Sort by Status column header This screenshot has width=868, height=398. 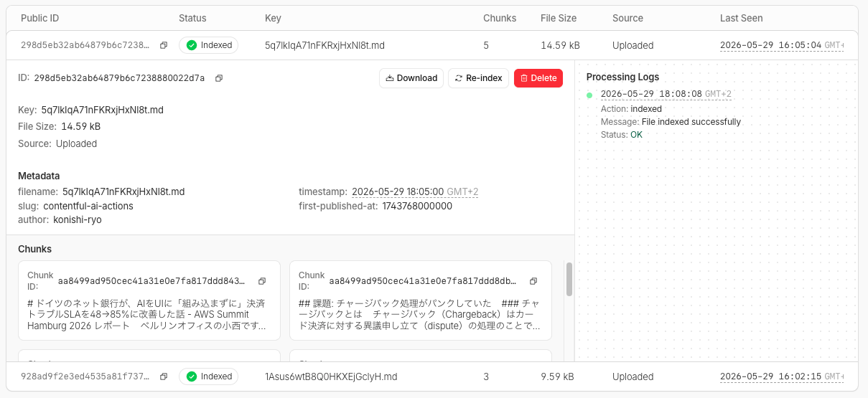[x=192, y=18]
